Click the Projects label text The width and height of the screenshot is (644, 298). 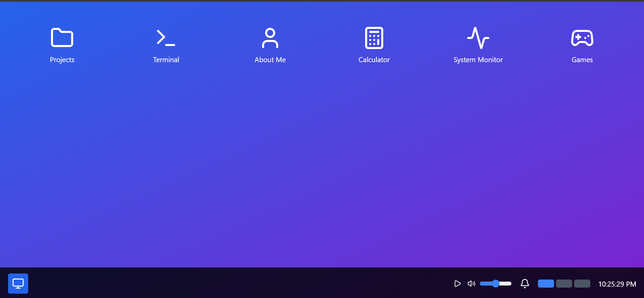click(62, 60)
